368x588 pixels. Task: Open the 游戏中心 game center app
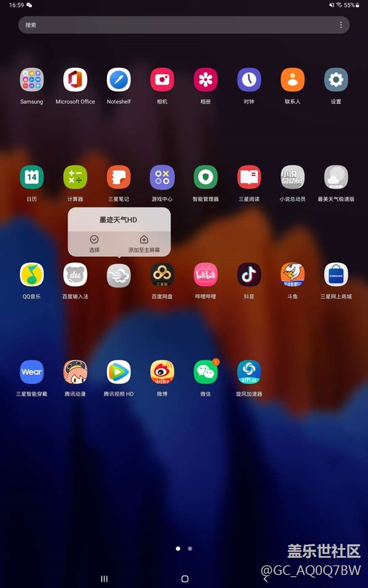[162, 178]
